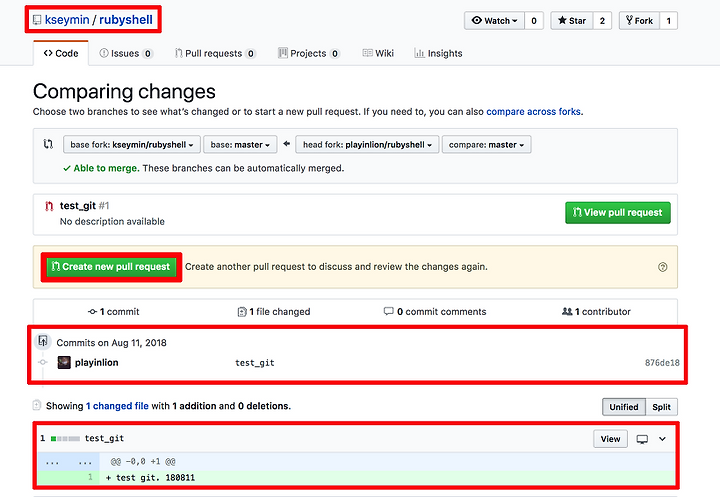The height and width of the screenshot is (497, 720).
Task: Click the repository book icon beside kseymin
Action: tap(37, 20)
